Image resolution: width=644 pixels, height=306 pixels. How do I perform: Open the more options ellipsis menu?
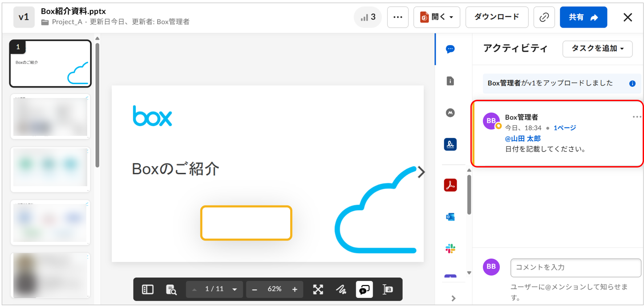[x=397, y=17]
